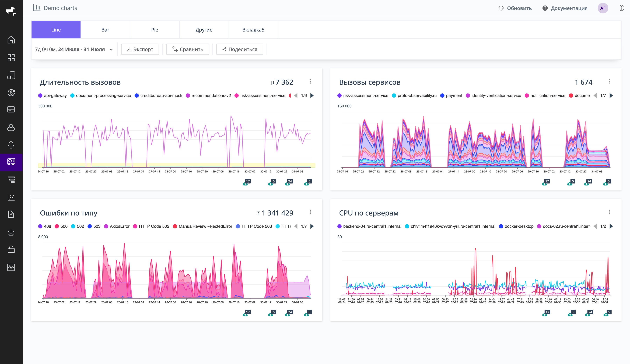The image size is (630, 364).
Task: Click Обновить to refresh the charts
Action: (x=515, y=8)
